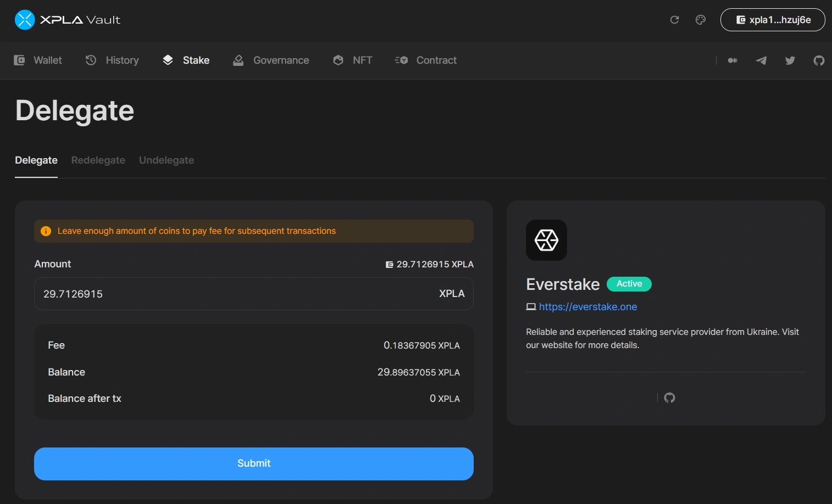Screen dimensions: 832x504
Task: Select the Stake layers icon
Action: click(x=168, y=60)
